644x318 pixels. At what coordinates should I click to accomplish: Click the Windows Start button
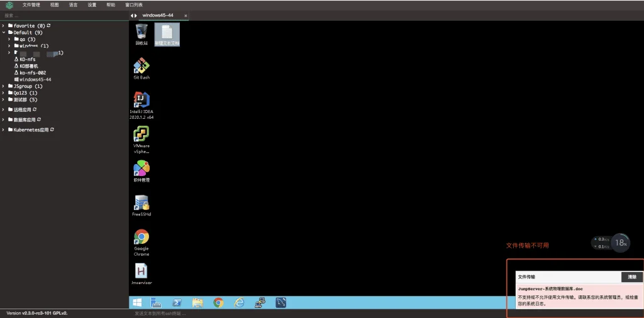coord(137,303)
